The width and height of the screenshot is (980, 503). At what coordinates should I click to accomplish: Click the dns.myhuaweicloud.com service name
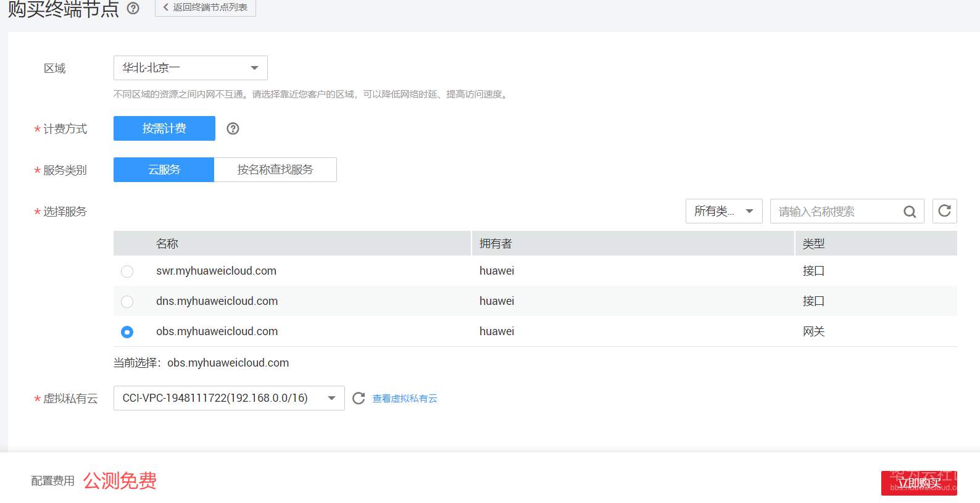[x=217, y=301]
